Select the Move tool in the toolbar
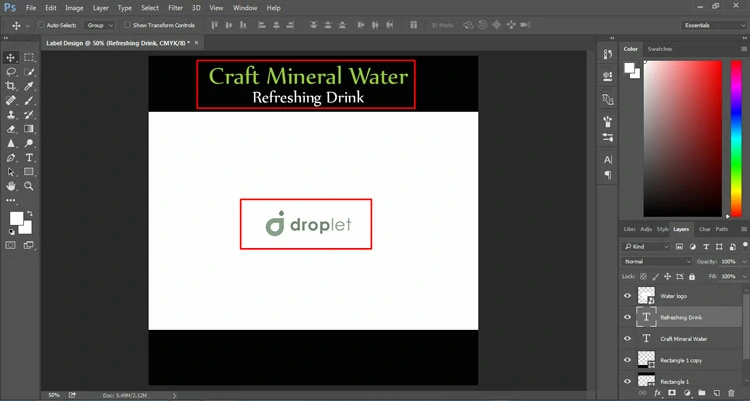The width and height of the screenshot is (750, 401). [11, 58]
